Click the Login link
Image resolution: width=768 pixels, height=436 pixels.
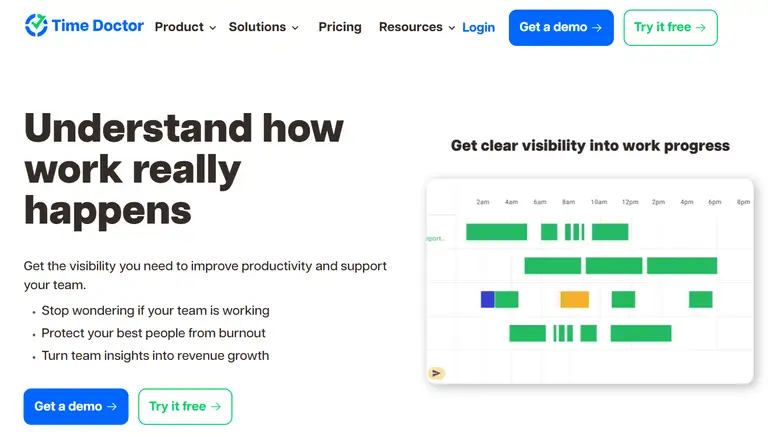click(x=478, y=27)
